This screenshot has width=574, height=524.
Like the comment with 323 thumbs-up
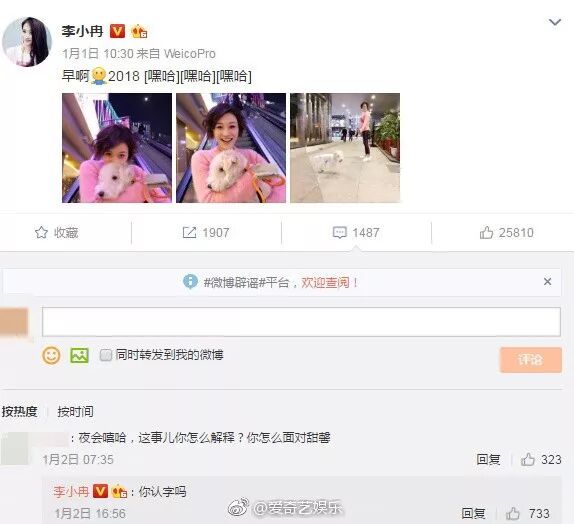tap(528, 459)
